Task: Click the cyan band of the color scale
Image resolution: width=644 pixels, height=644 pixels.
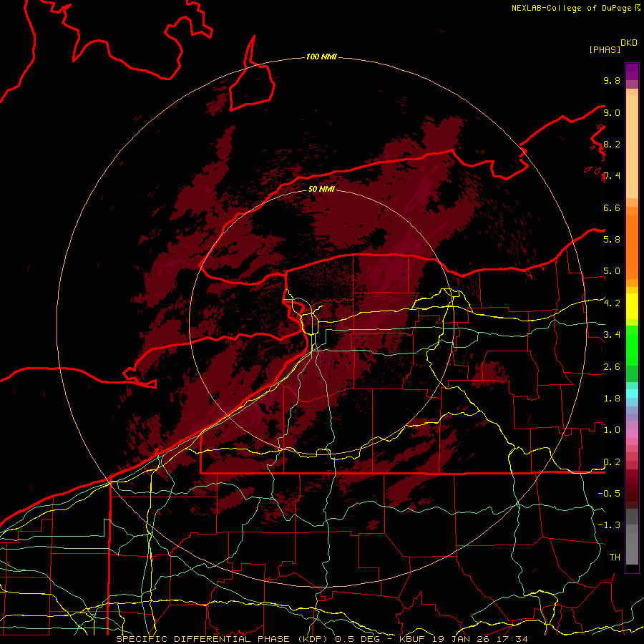Action: click(632, 394)
